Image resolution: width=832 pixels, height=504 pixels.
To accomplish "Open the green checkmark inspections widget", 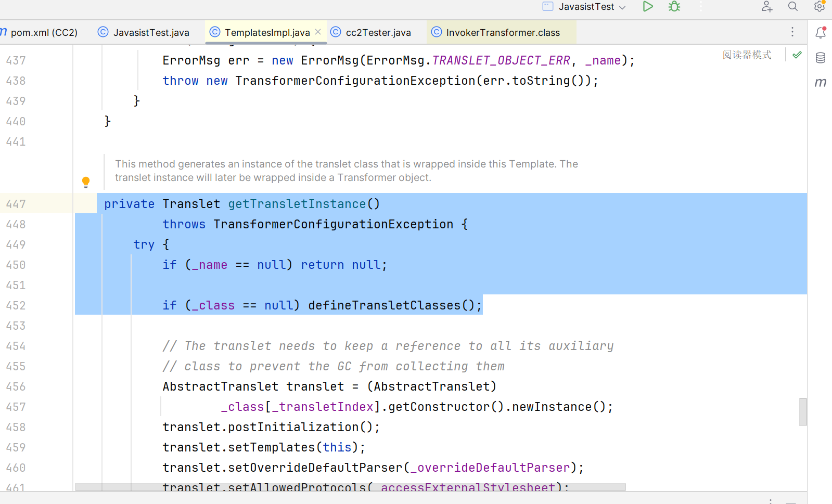I will point(797,55).
